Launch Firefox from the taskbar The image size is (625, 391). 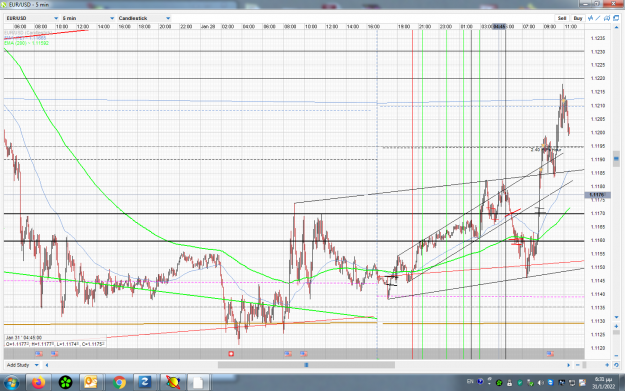click(39, 383)
